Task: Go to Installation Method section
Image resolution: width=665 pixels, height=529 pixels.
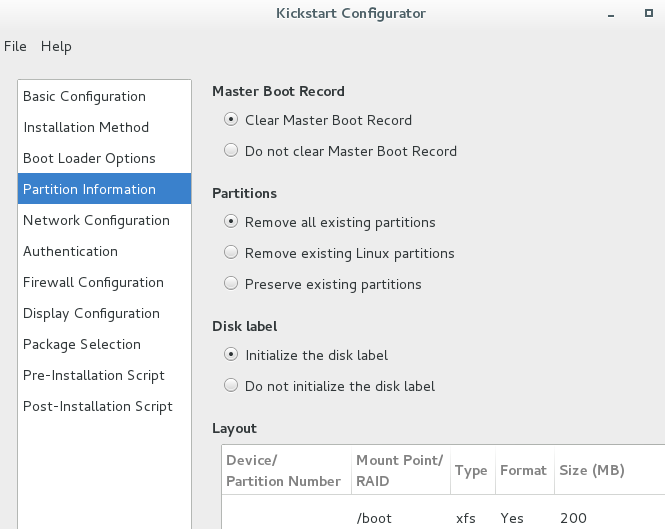Action: pos(104,127)
